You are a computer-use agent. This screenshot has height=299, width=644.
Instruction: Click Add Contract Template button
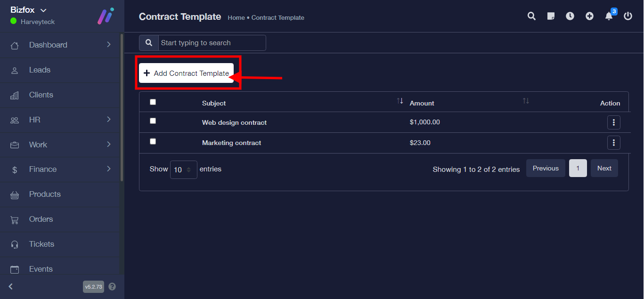click(186, 73)
